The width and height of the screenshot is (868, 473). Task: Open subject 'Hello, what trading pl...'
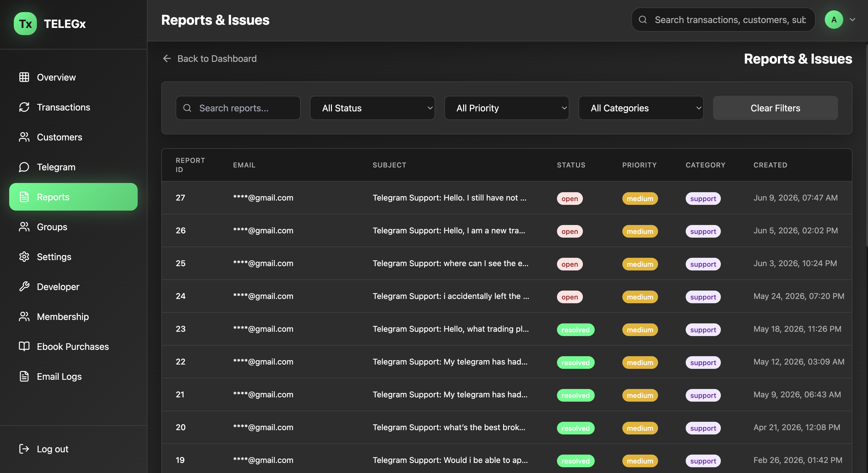(451, 329)
